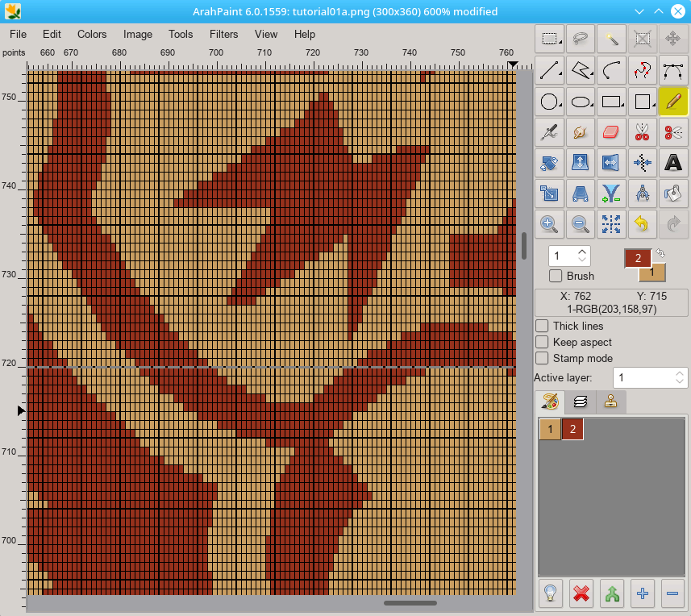The width and height of the screenshot is (691, 616).
Task: Click the vertical scissors cut tool
Action: (642, 131)
